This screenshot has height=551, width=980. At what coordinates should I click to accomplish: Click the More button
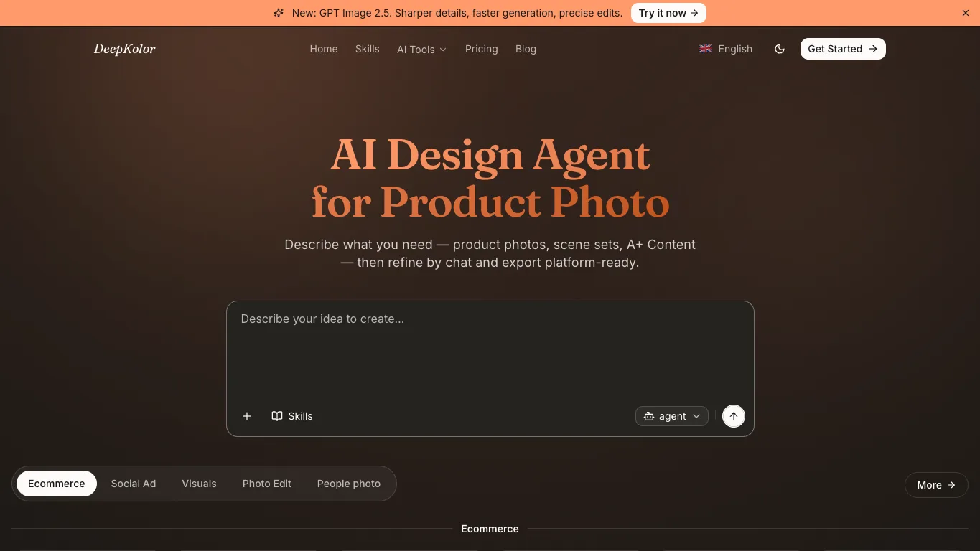(x=936, y=485)
